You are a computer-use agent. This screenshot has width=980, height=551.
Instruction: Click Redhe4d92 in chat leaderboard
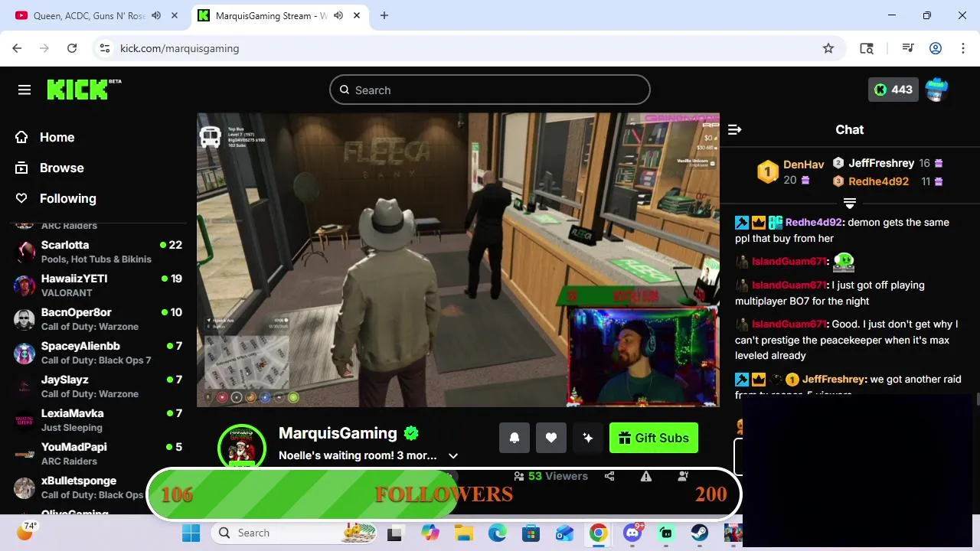(878, 181)
